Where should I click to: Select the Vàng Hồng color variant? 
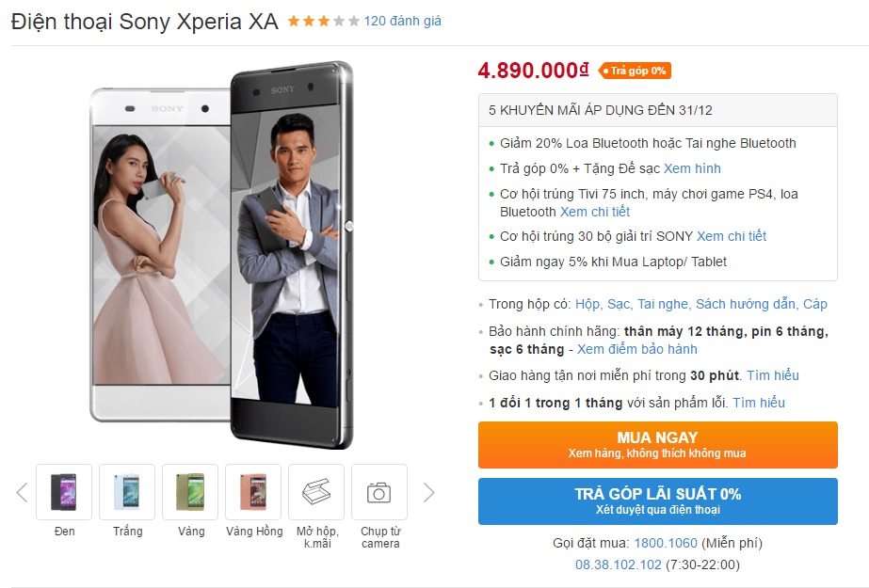[253, 490]
